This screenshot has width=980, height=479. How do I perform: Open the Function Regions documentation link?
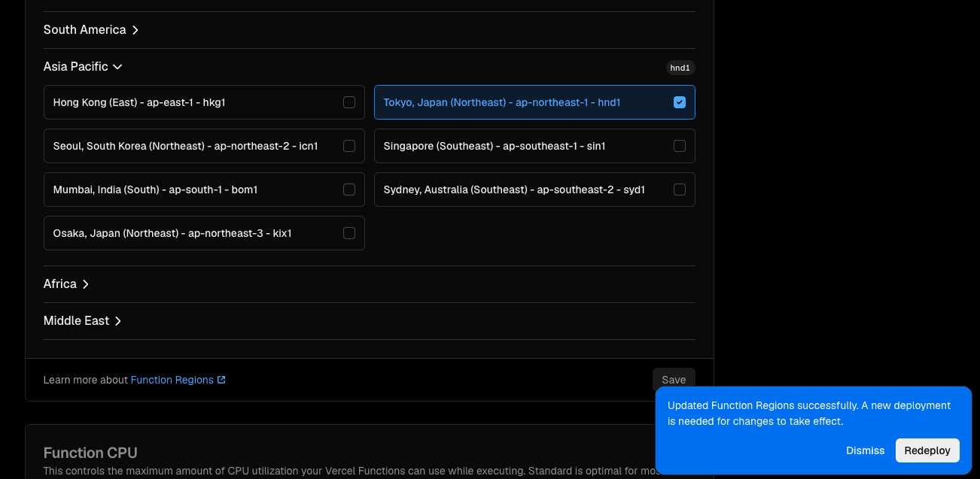[178, 380]
